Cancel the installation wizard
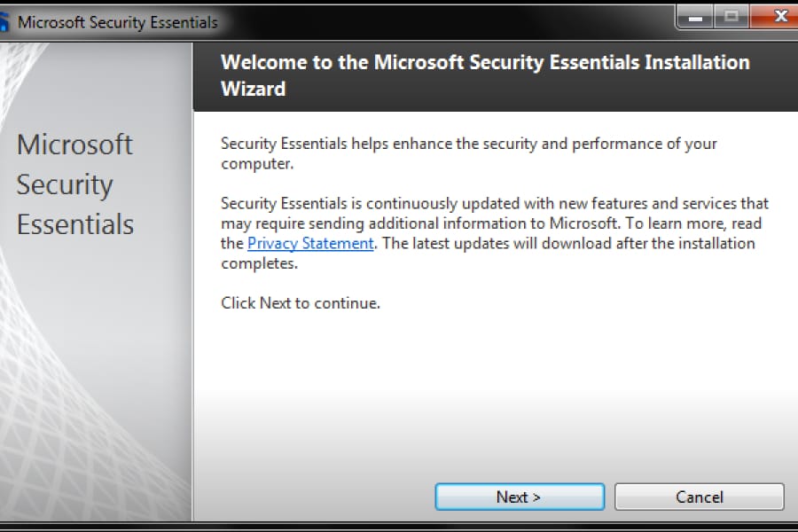 (x=699, y=497)
